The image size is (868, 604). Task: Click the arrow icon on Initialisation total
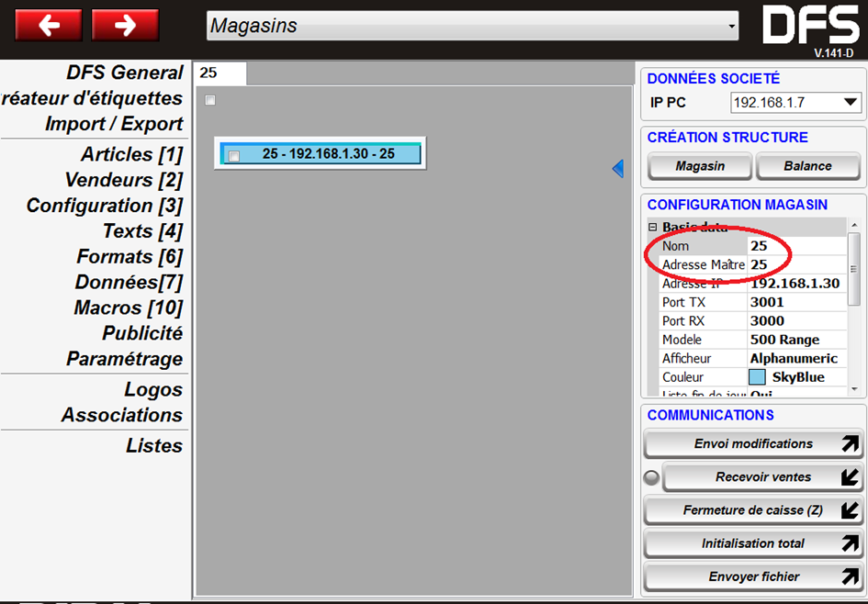[850, 543]
